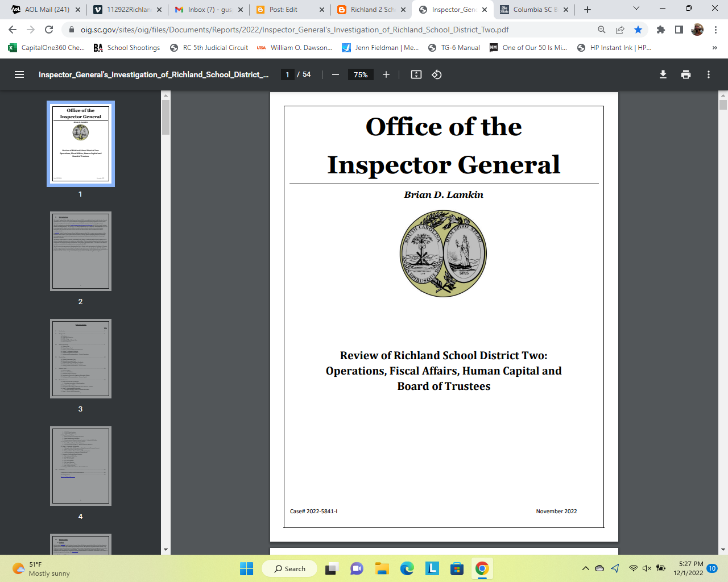Select page 3 thumbnail

[81, 359]
